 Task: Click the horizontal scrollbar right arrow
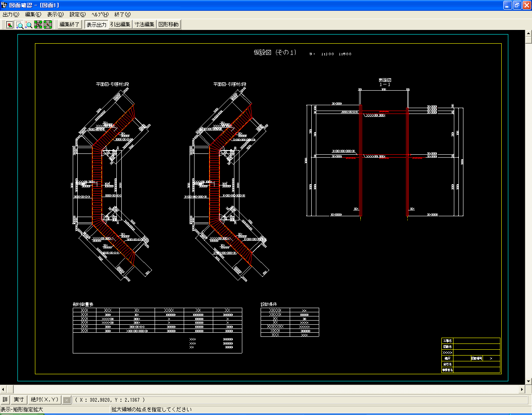(x=522, y=390)
